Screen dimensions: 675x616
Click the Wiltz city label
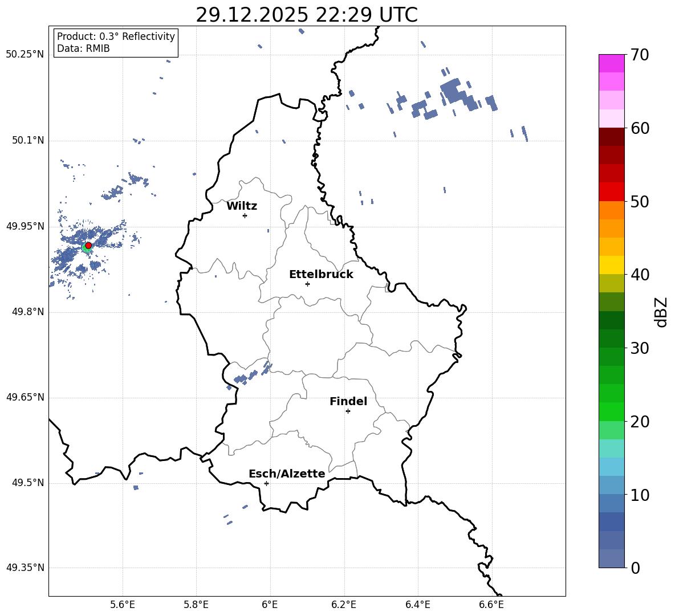tap(242, 206)
